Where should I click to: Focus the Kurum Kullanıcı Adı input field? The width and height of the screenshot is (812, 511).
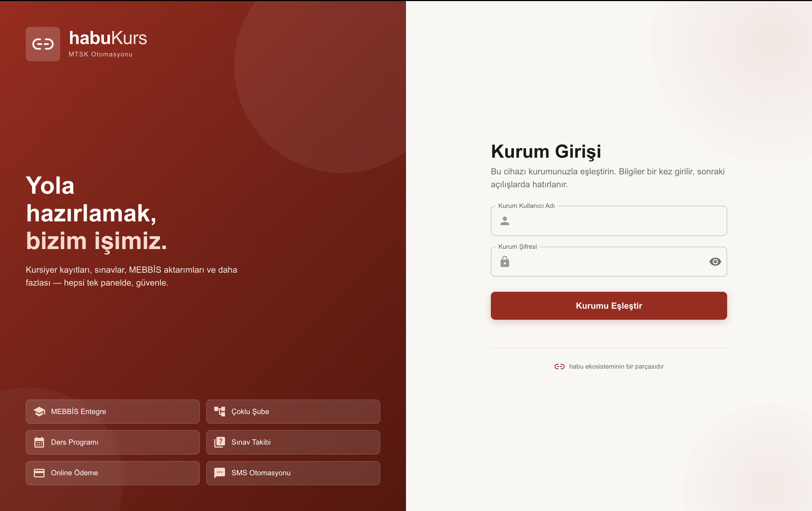609,221
